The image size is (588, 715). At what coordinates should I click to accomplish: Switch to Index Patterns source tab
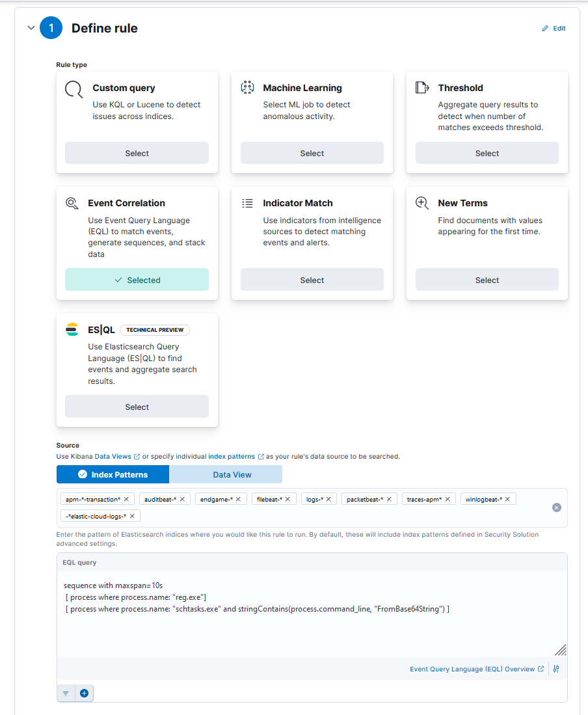(x=113, y=474)
